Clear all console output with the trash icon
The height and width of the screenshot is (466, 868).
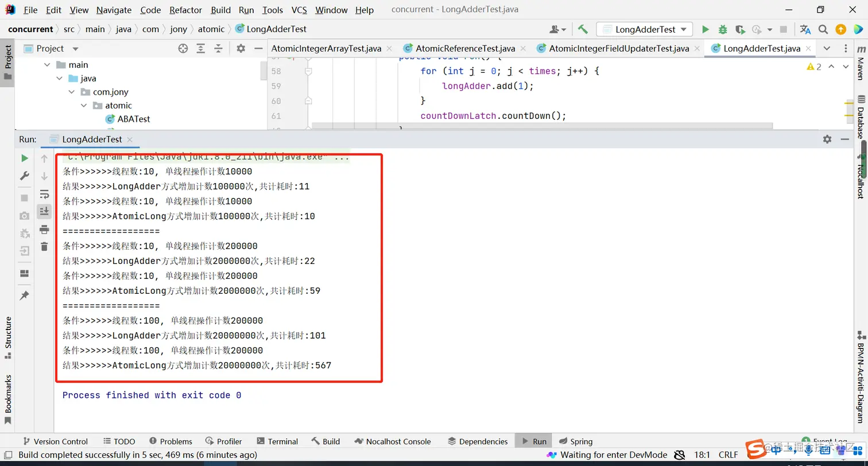pos(44,247)
